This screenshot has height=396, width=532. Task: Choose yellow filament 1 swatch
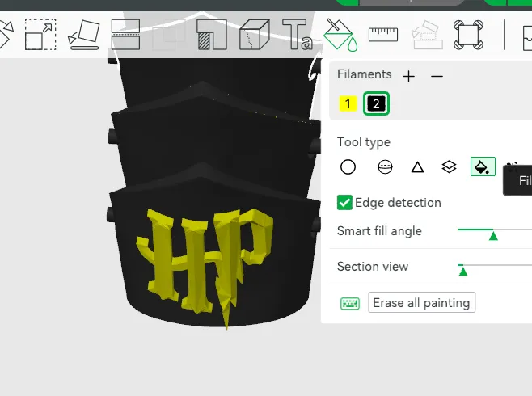pos(348,103)
